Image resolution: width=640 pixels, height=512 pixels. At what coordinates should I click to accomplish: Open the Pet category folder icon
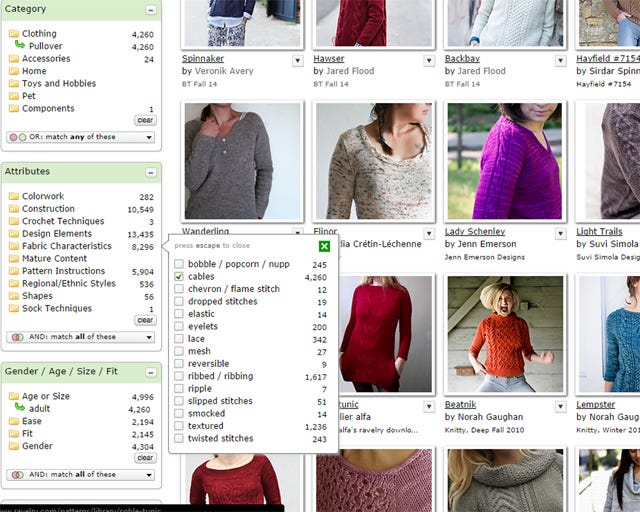tap(14, 96)
